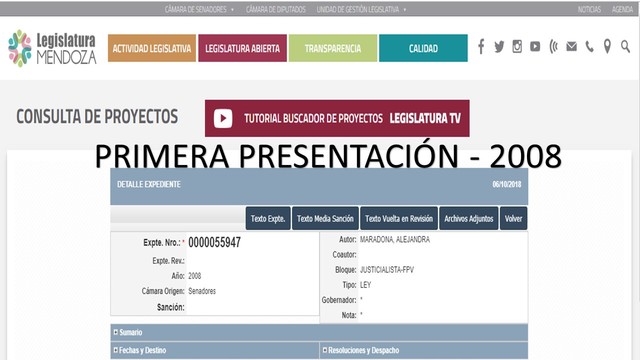Image resolution: width=640 pixels, height=360 pixels.
Task: Click expediente number 0000055947
Action: pyautogui.click(x=214, y=242)
